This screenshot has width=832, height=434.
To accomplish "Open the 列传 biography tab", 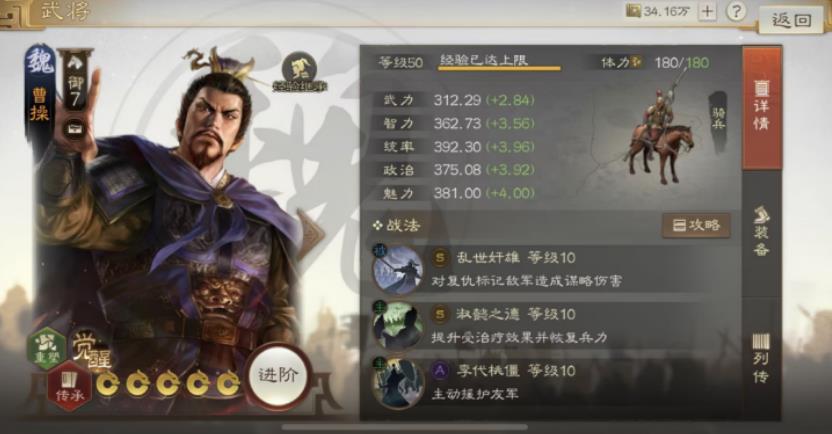I will pyautogui.click(x=761, y=357).
